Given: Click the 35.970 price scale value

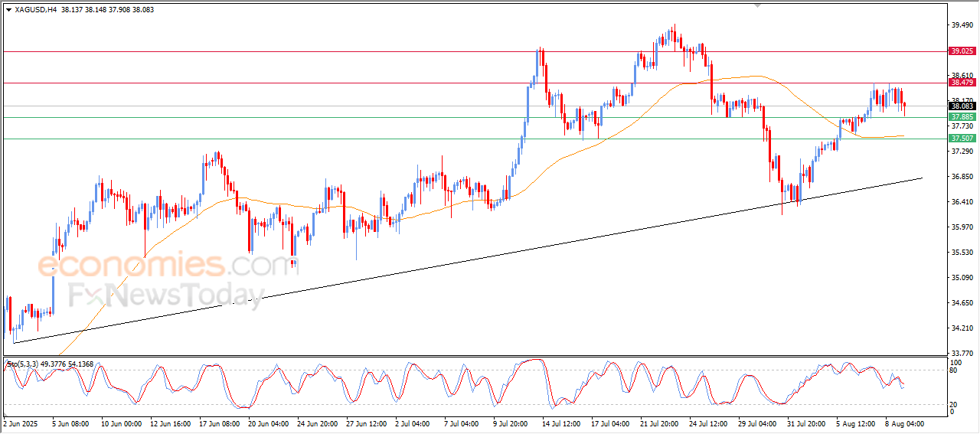Looking at the screenshot, I should point(962,227).
